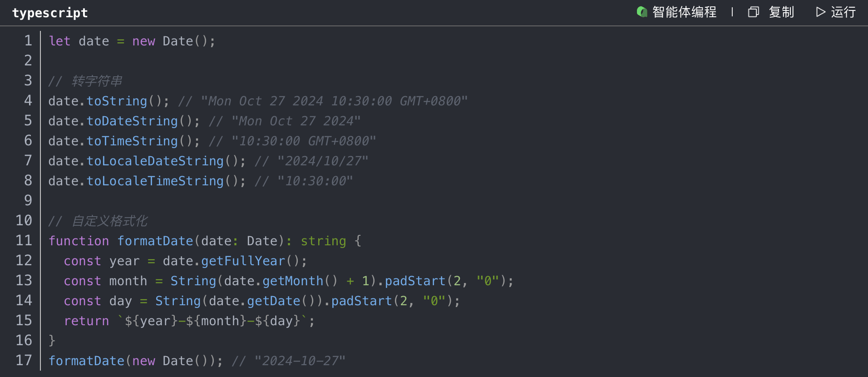
Task: Click the 转字符串 comment on line 3
Action: (97, 81)
